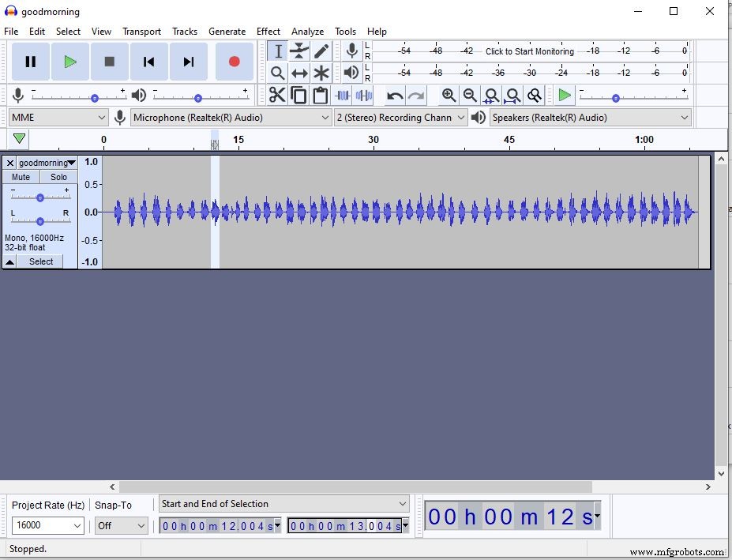The height and width of the screenshot is (560, 732).
Task: Solo the goodmorning track
Action: [x=58, y=177]
